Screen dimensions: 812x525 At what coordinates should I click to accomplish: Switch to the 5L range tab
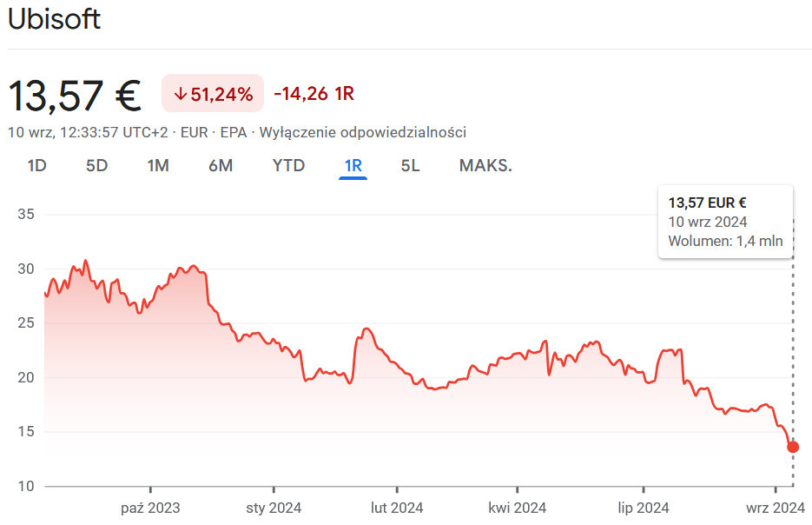[x=410, y=165]
